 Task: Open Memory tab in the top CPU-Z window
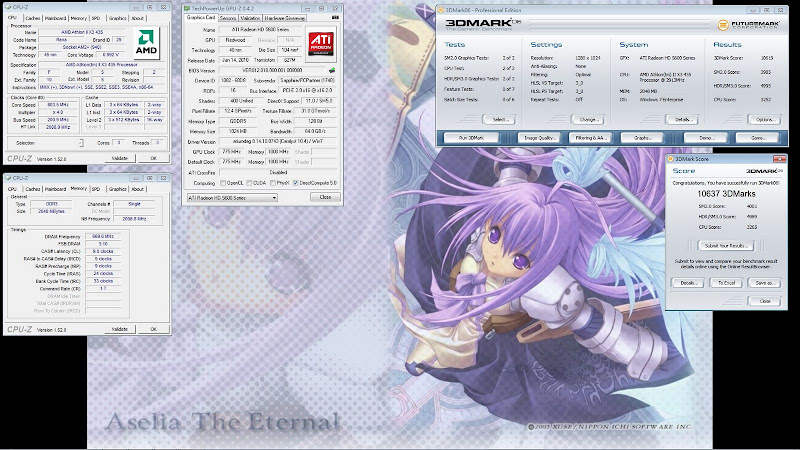pyautogui.click(x=79, y=18)
